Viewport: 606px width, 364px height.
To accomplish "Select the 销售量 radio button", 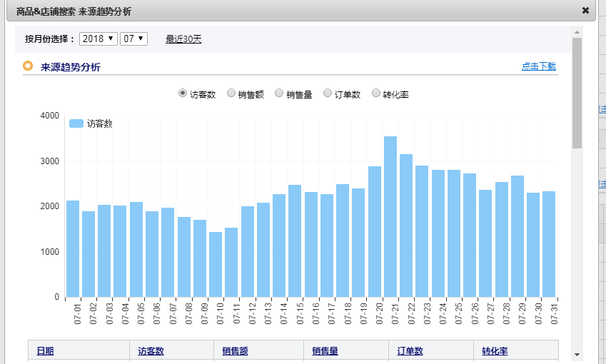I will tap(280, 93).
